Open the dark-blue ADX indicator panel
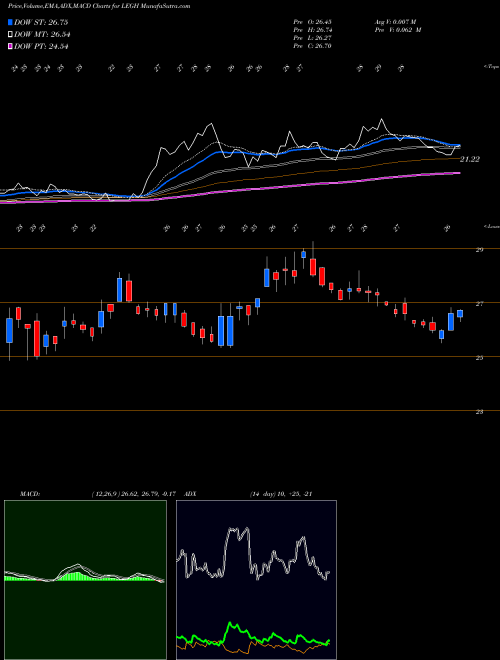The height and width of the screenshot is (660, 500). (256, 580)
